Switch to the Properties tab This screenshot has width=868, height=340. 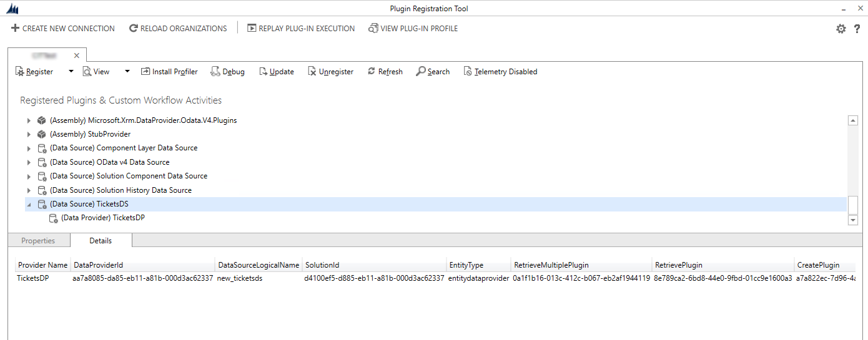coord(38,241)
